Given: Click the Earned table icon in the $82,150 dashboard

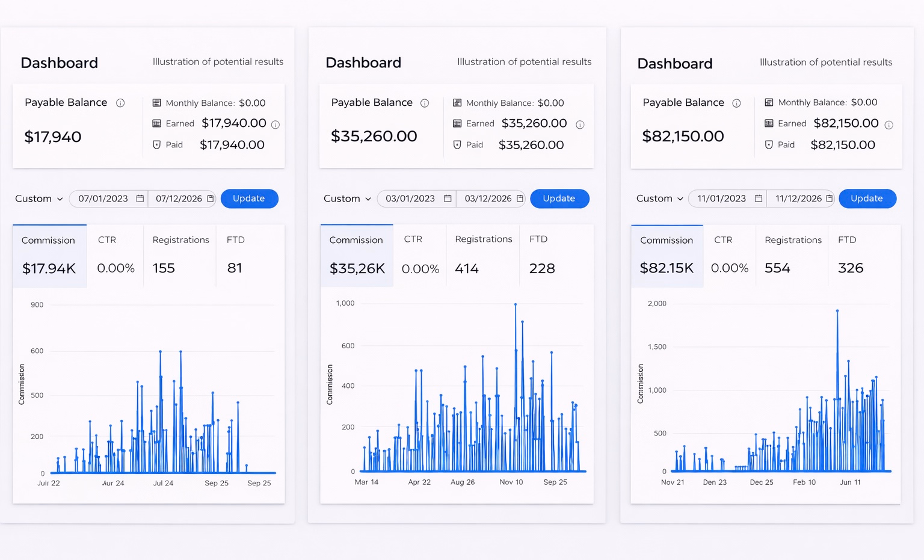Looking at the screenshot, I should pyautogui.click(x=769, y=123).
